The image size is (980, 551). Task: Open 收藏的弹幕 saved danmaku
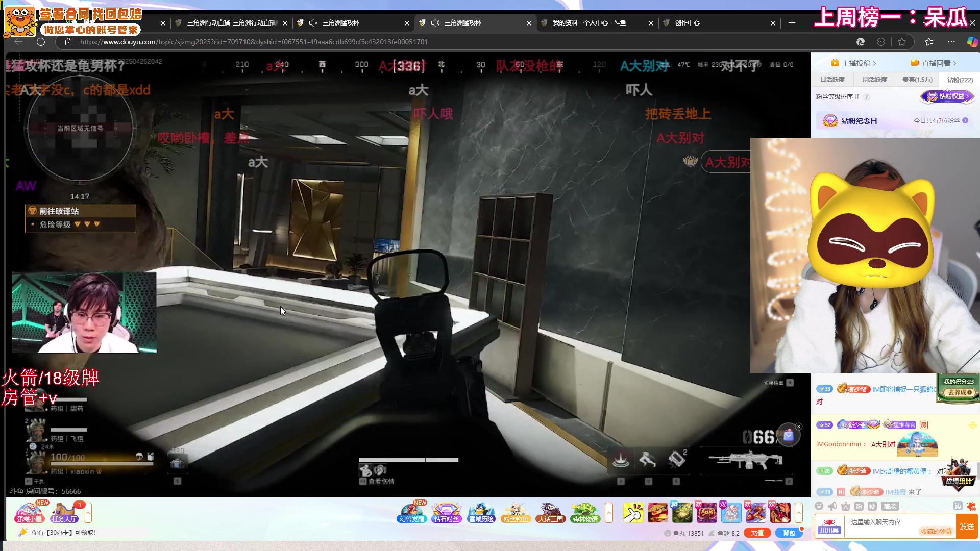point(937,531)
